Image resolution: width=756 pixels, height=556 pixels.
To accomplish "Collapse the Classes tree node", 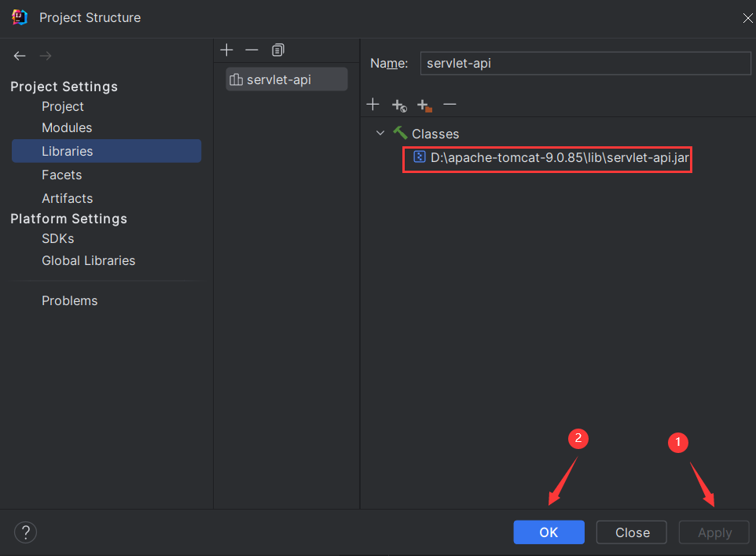I will pyautogui.click(x=380, y=133).
